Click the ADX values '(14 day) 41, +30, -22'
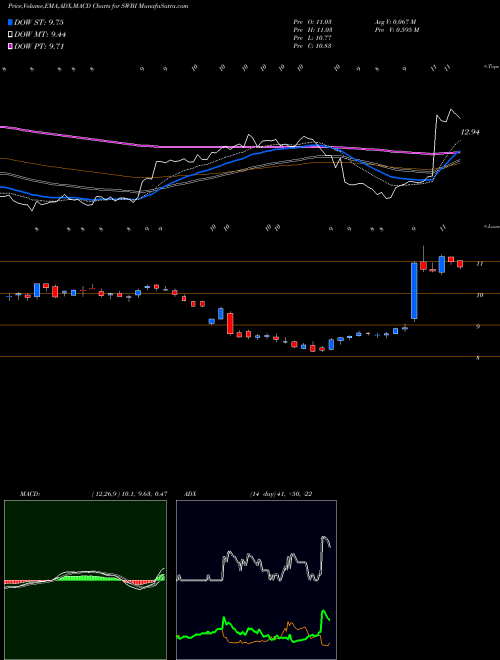The width and height of the screenshot is (500, 660). (x=280, y=494)
